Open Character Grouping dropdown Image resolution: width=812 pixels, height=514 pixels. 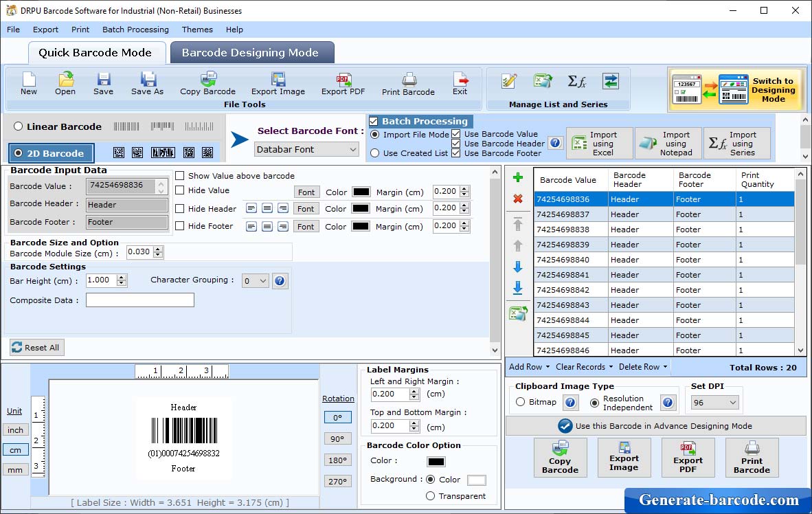(256, 281)
